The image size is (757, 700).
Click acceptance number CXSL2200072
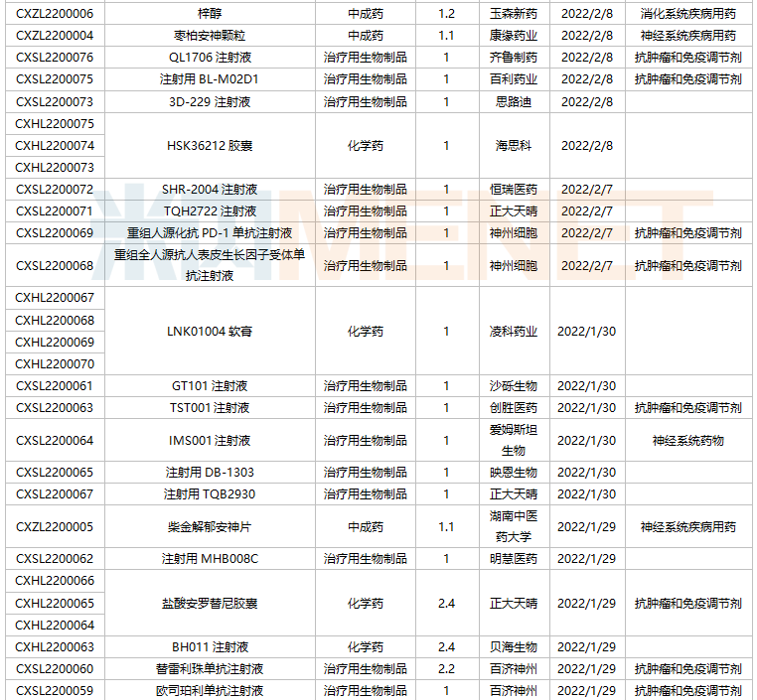point(55,189)
